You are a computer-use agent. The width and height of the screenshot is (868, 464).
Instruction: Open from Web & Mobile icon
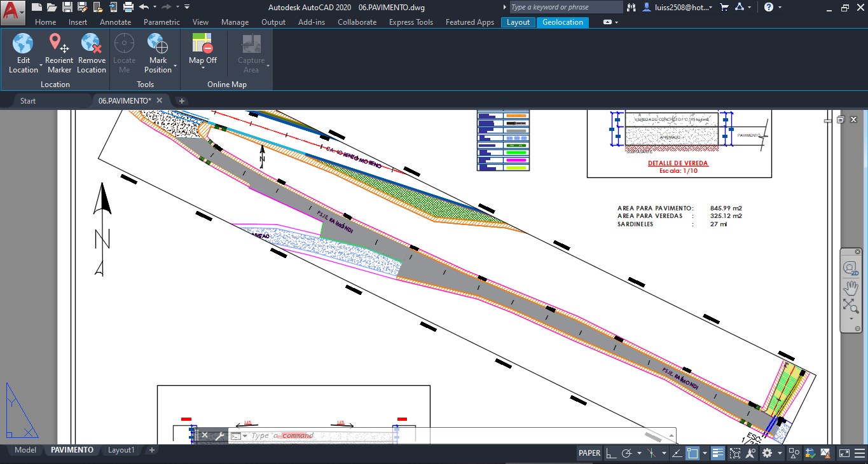coord(98,7)
